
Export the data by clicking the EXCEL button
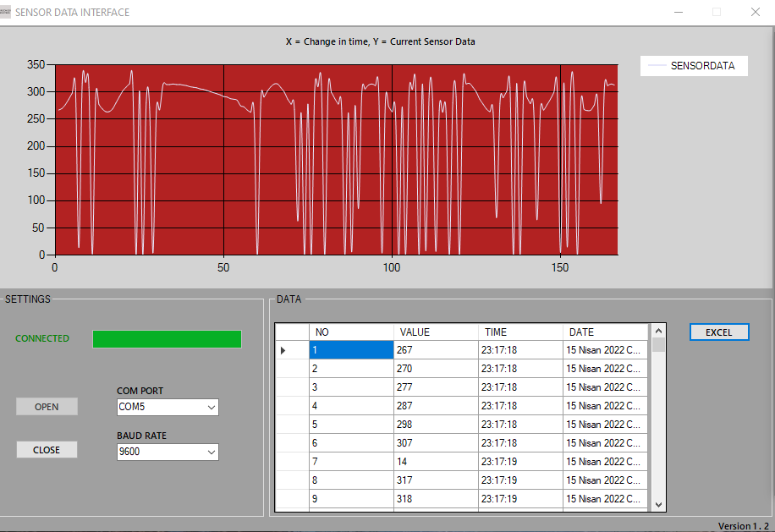[718, 332]
